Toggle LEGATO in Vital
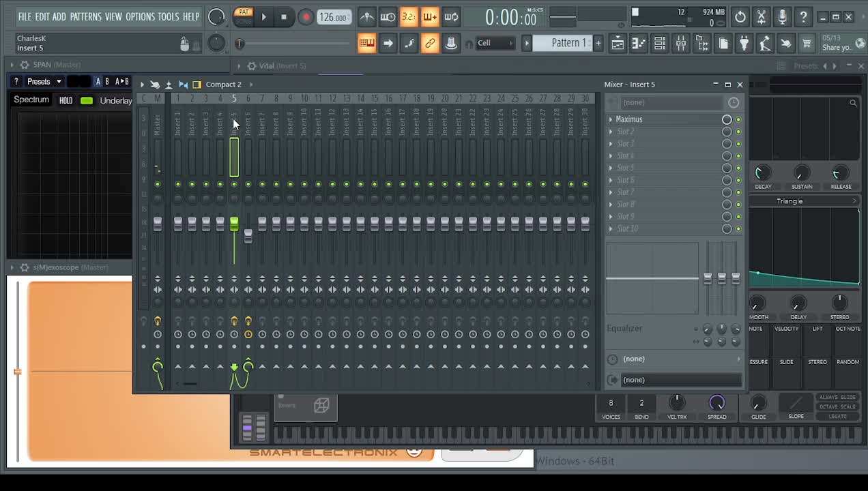Viewport: 868px width, 491px height. [x=837, y=416]
